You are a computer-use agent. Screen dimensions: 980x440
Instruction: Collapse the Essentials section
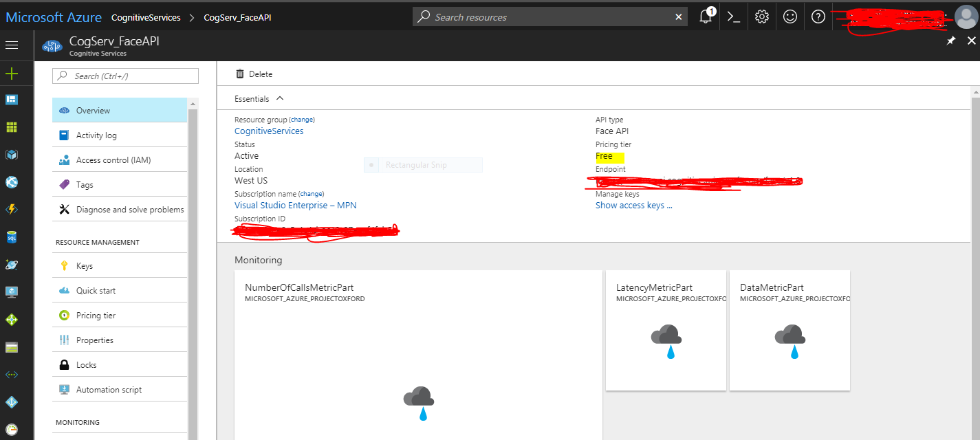259,98
